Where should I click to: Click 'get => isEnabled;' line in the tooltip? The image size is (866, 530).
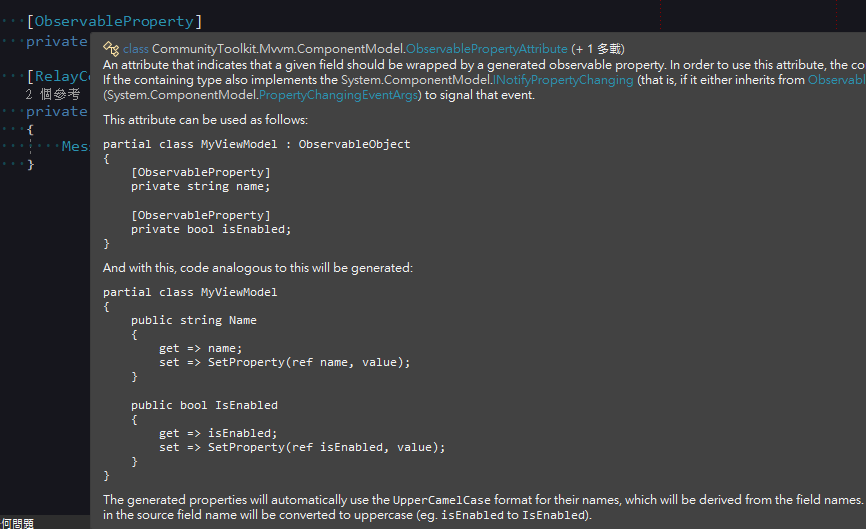(218, 433)
